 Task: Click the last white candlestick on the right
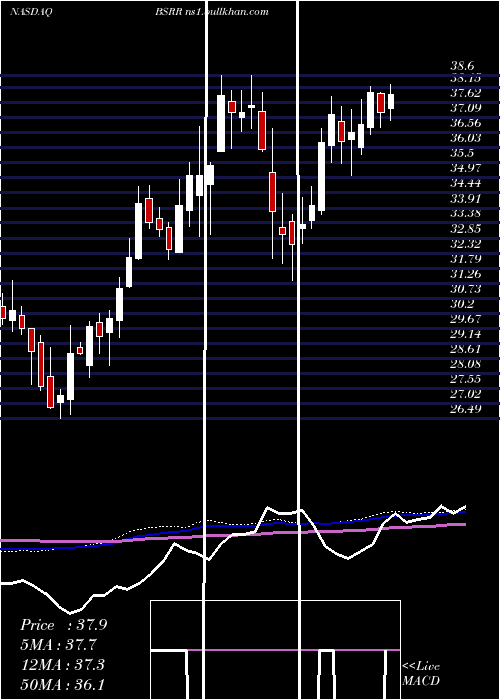point(391,101)
